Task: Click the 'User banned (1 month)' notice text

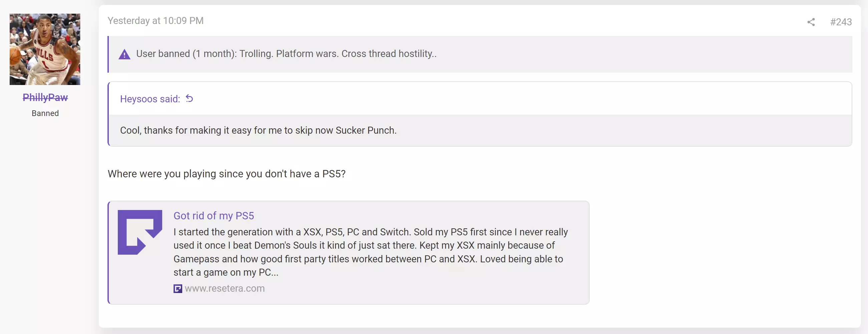Action: (x=286, y=54)
